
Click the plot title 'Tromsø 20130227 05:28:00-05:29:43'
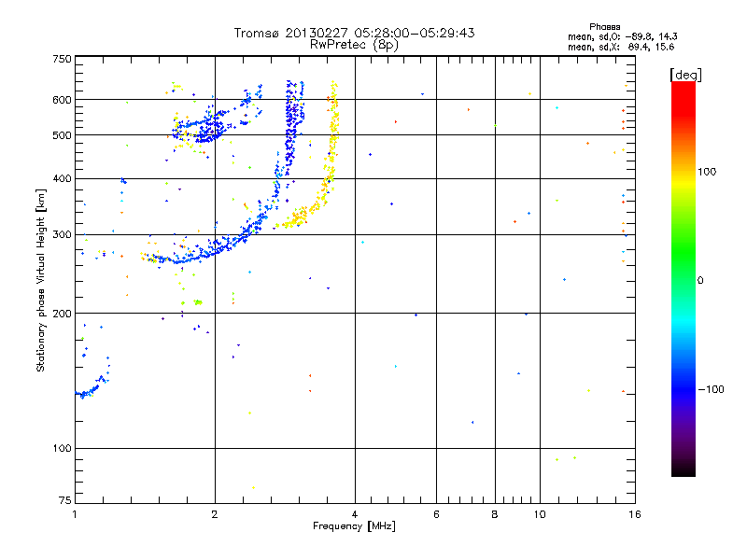click(x=354, y=33)
